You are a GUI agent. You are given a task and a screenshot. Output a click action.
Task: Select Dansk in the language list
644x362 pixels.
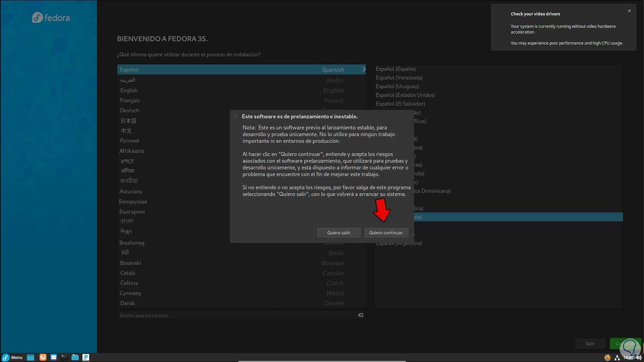tap(241, 303)
